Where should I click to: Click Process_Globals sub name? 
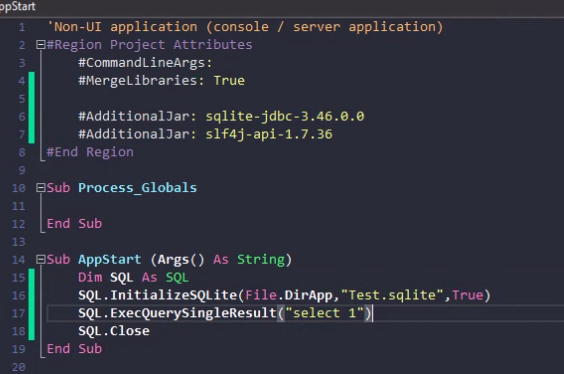[x=137, y=188]
